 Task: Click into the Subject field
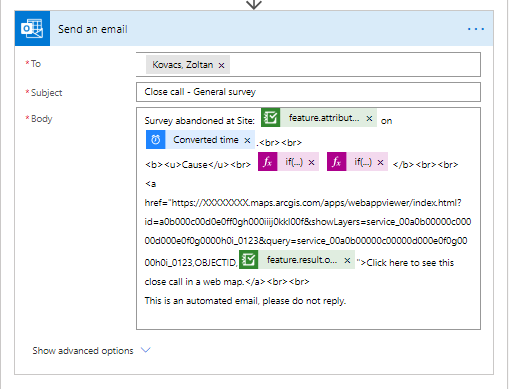click(308, 92)
